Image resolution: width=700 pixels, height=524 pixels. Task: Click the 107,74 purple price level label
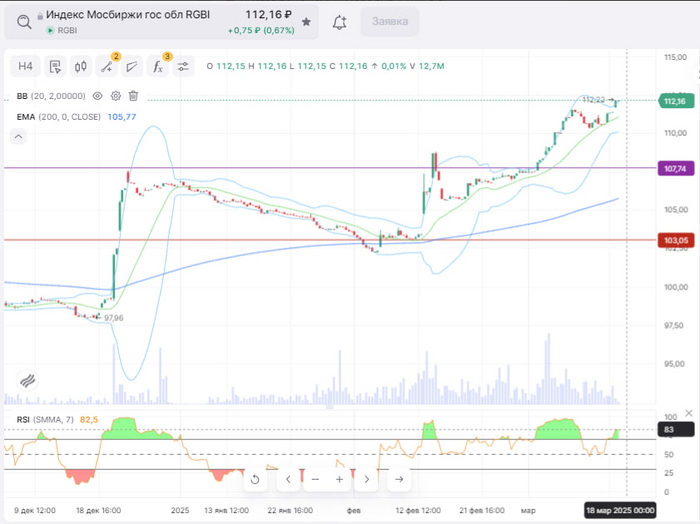pyautogui.click(x=675, y=169)
